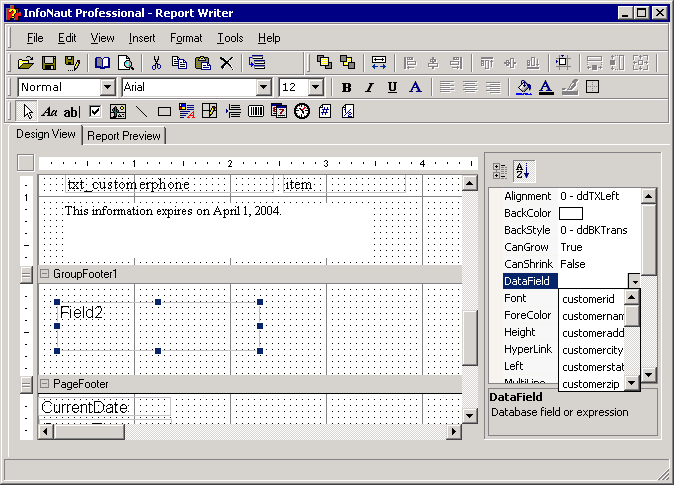Click the BackColor white color swatch
The width and height of the screenshot is (674, 485).
[570, 213]
